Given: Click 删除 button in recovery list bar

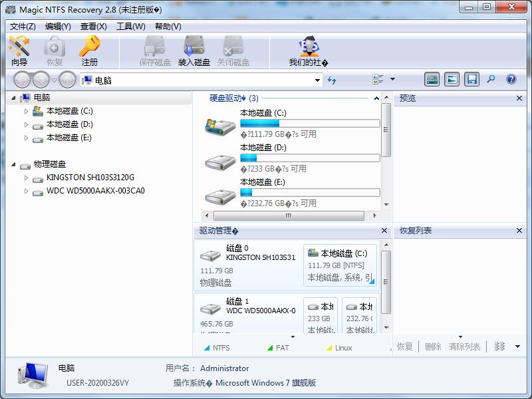Looking at the screenshot, I should 433,346.
